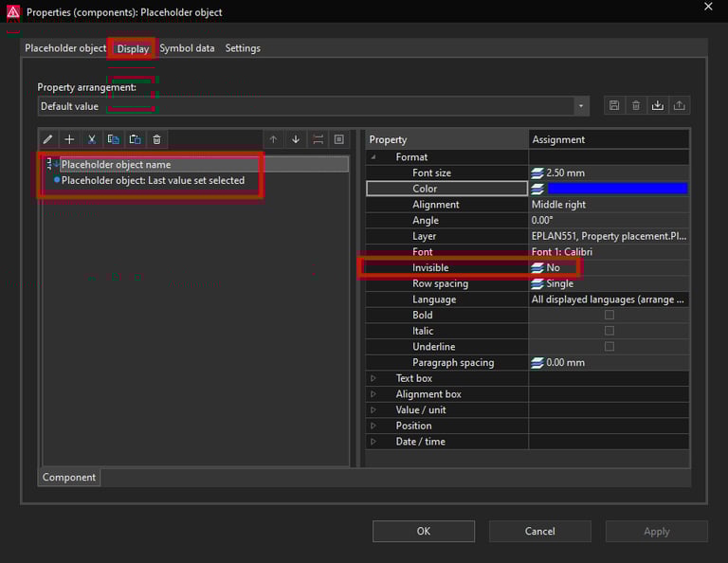Open Property arrangement dropdown

click(x=581, y=106)
